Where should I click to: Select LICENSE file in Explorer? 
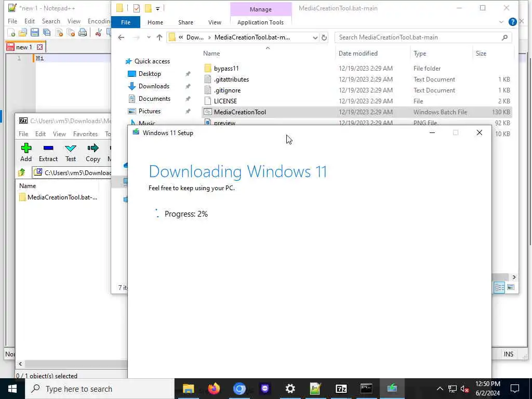tap(225, 101)
